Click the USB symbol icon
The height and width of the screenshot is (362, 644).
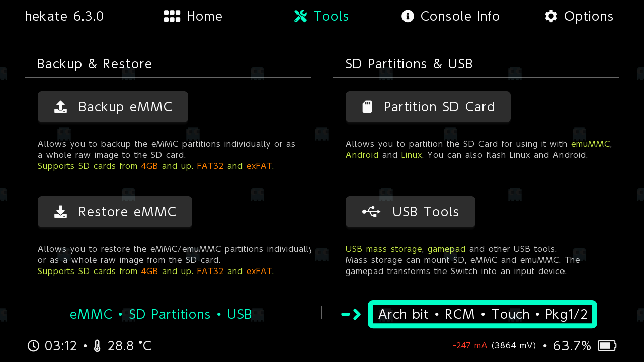(x=371, y=212)
